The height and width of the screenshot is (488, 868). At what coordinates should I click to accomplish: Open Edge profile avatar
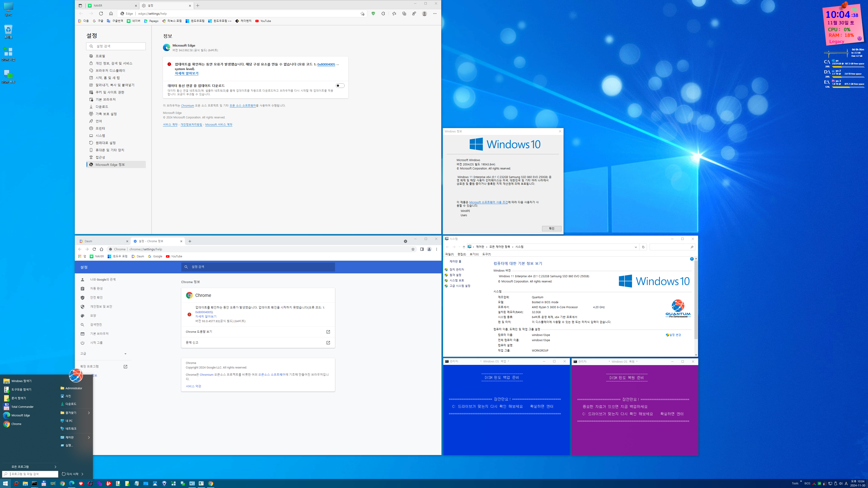click(x=425, y=14)
